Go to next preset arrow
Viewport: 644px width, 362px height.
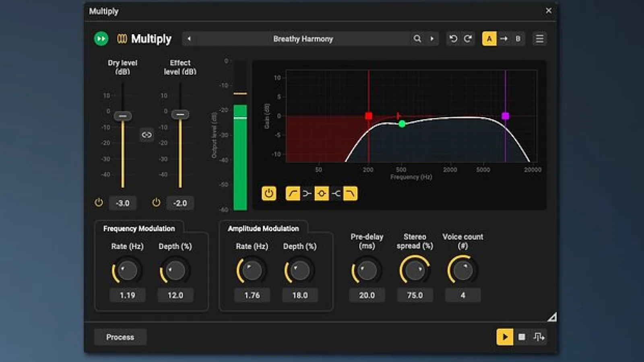click(x=432, y=39)
